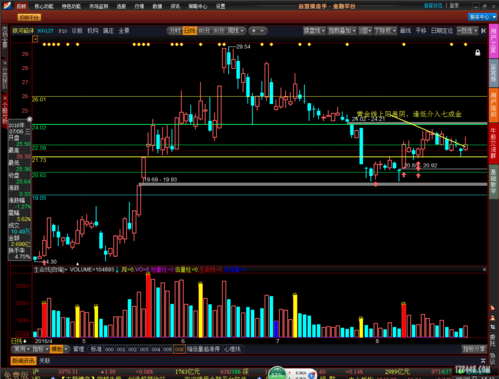This screenshot has height=379, width=499.
Task: Click the lock icon on the chart
Action: point(477,53)
